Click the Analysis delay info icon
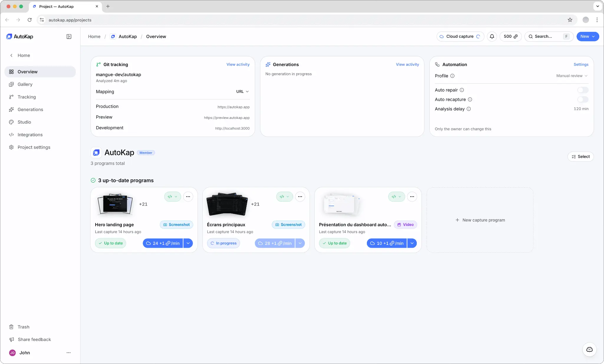The width and height of the screenshot is (604, 364). coord(469,109)
